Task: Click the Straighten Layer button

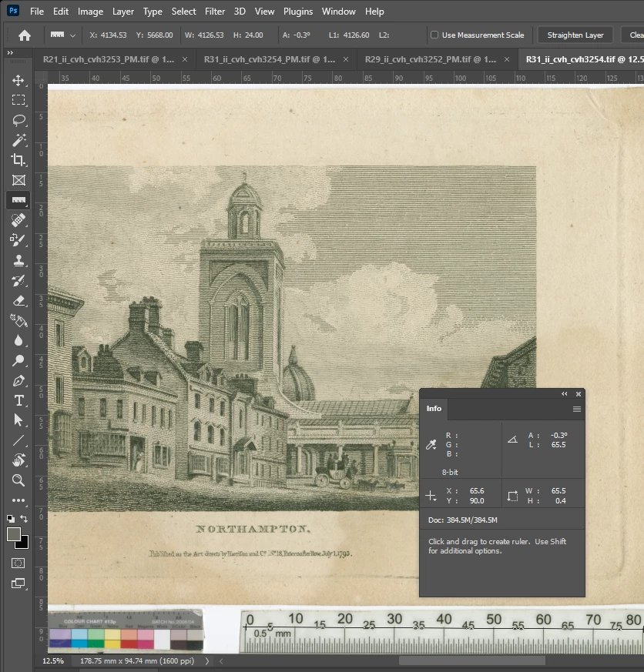Action: pyautogui.click(x=575, y=35)
